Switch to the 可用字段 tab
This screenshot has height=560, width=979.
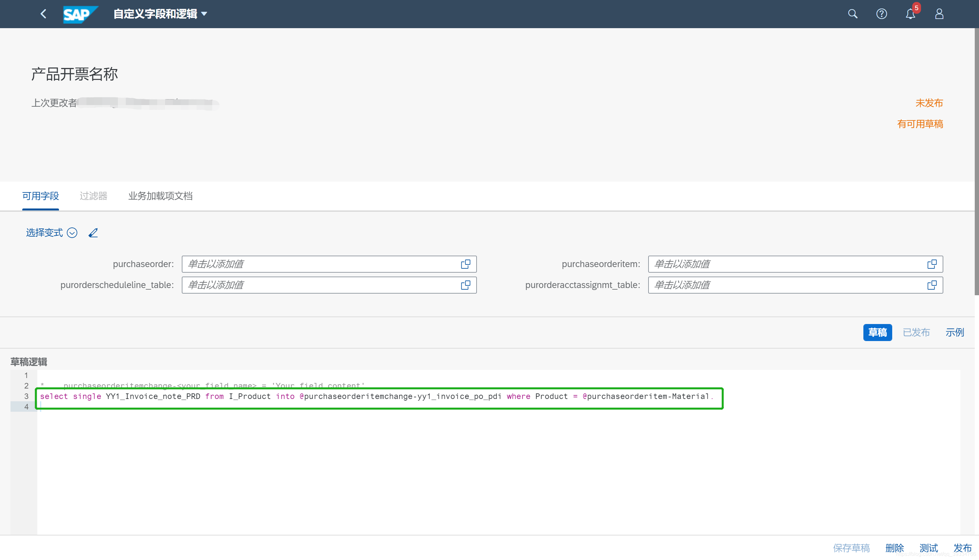(40, 196)
